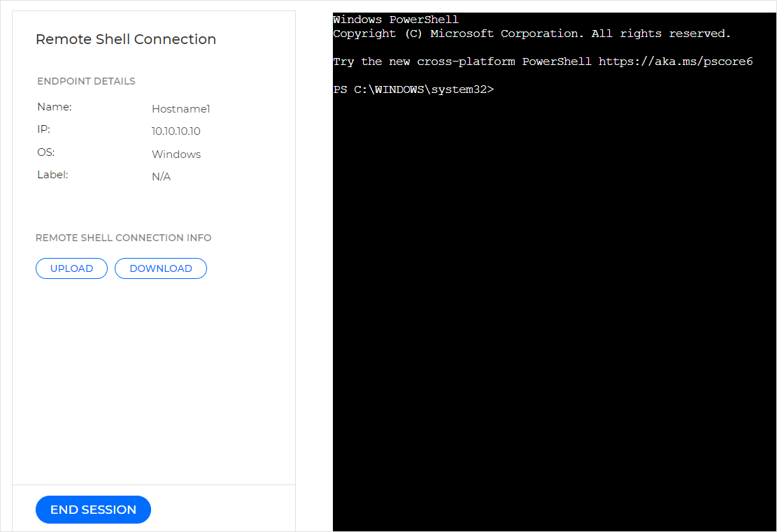Screen dimensions: 777x532
Task: Click the Microsoft copyright line in terminal
Action: pos(532,34)
